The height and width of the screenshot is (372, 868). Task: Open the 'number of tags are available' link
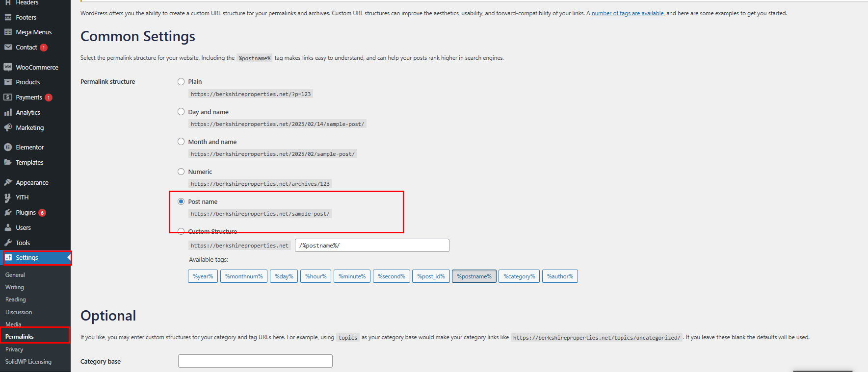[x=628, y=13]
